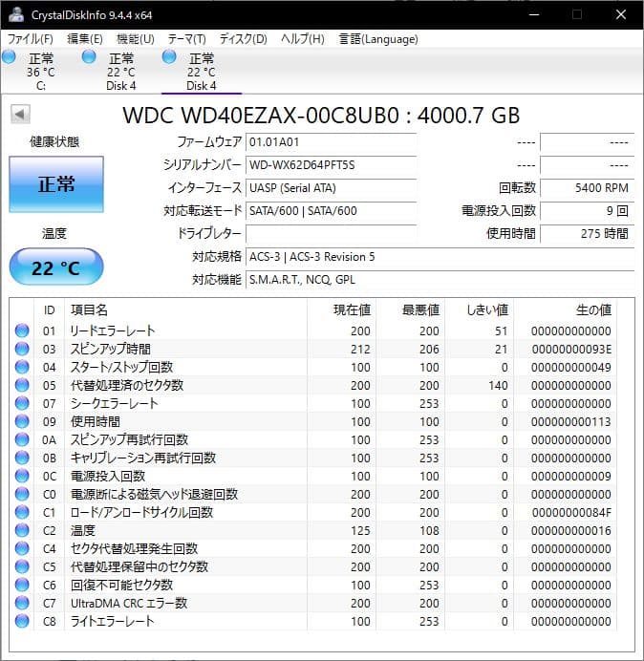644x661 pixels.
Task: Click the 対応機能 field S.M.A.R.T., NCQ, GPL
Action: (x=440, y=280)
